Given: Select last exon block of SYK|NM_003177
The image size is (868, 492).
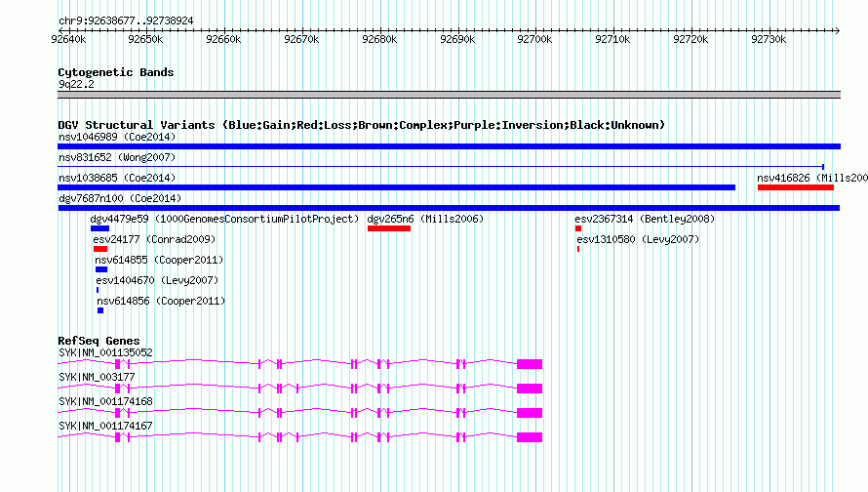Looking at the screenshot, I should pos(530,389).
